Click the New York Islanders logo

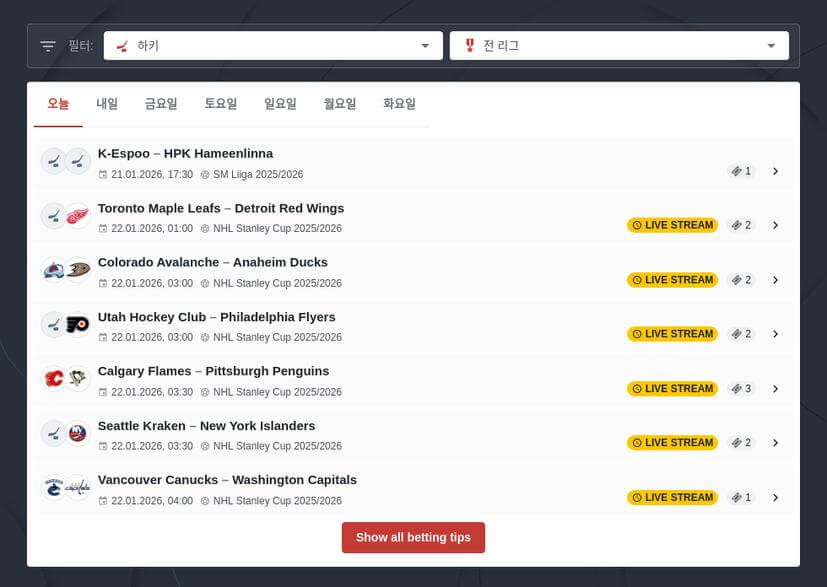pyautogui.click(x=78, y=433)
